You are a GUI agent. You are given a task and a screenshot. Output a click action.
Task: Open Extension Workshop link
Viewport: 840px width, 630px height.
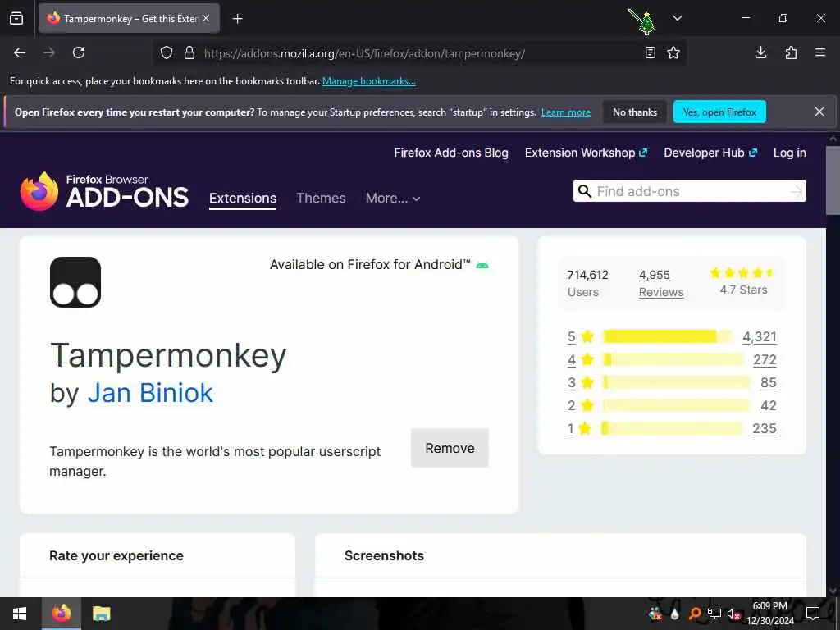(586, 153)
